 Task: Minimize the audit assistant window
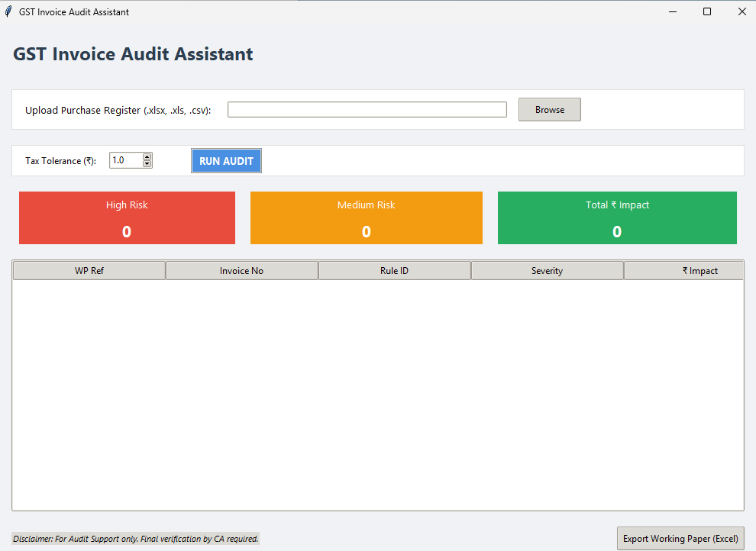coord(673,11)
